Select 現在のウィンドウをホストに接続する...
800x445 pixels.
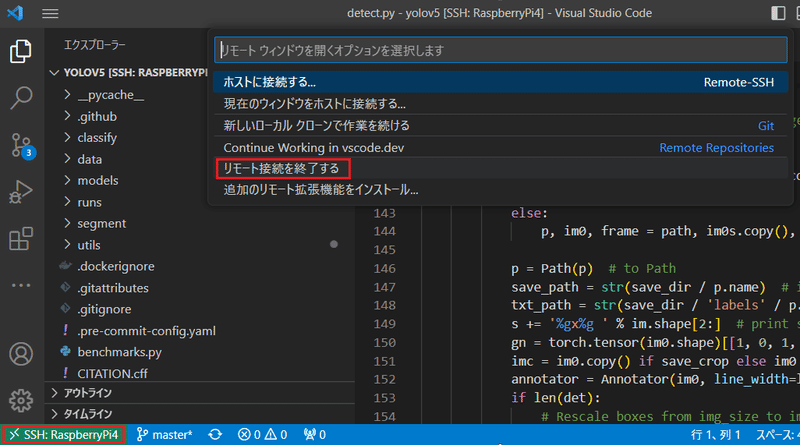tap(501, 104)
